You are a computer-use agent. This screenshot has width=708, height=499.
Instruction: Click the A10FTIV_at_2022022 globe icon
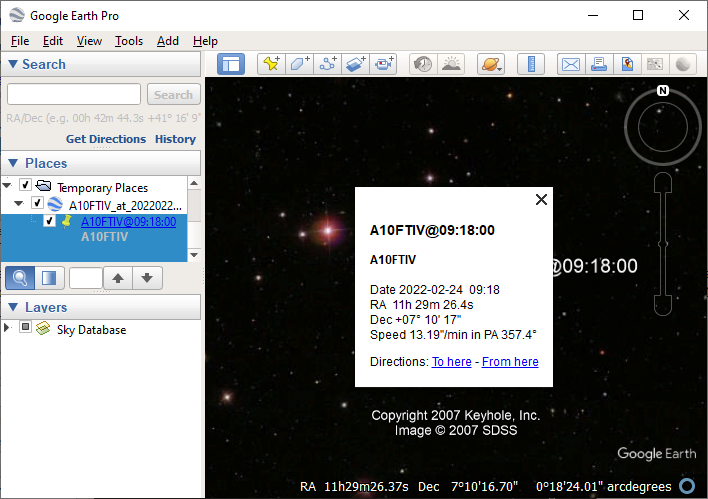pos(55,204)
